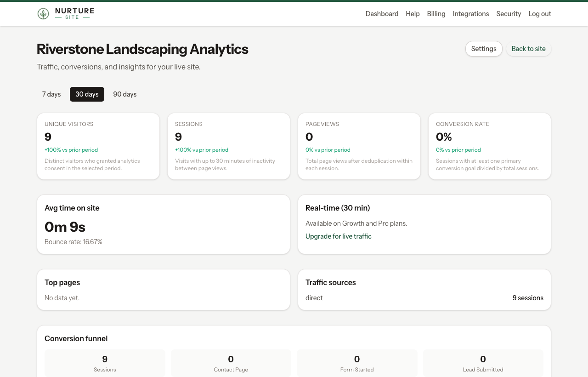
Task: Select the 7 days range tab
Action: point(51,94)
